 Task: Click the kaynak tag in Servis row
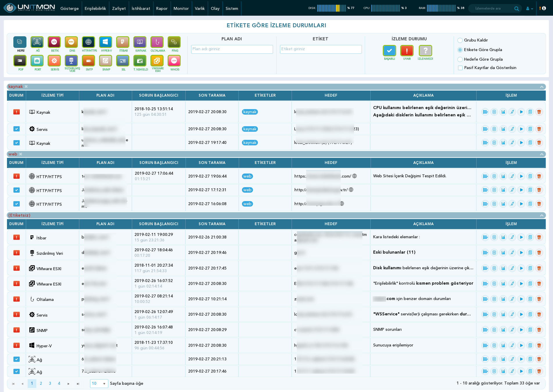[x=250, y=129]
